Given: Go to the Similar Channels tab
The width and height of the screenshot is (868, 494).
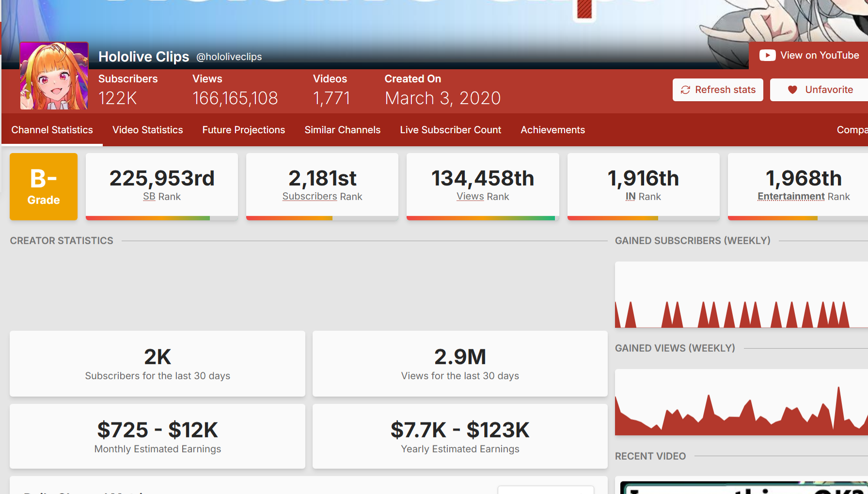Looking at the screenshot, I should (x=342, y=130).
